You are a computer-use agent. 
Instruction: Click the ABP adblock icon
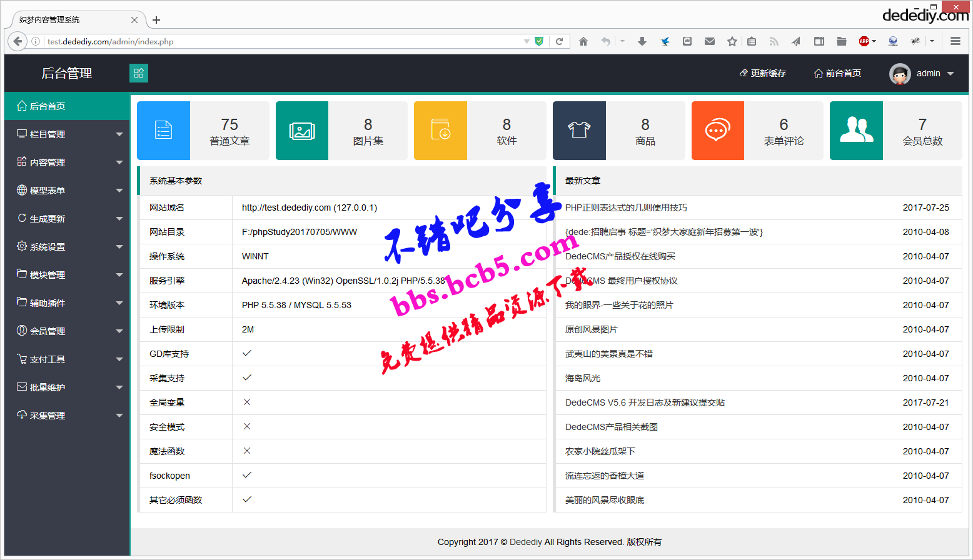coord(864,41)
